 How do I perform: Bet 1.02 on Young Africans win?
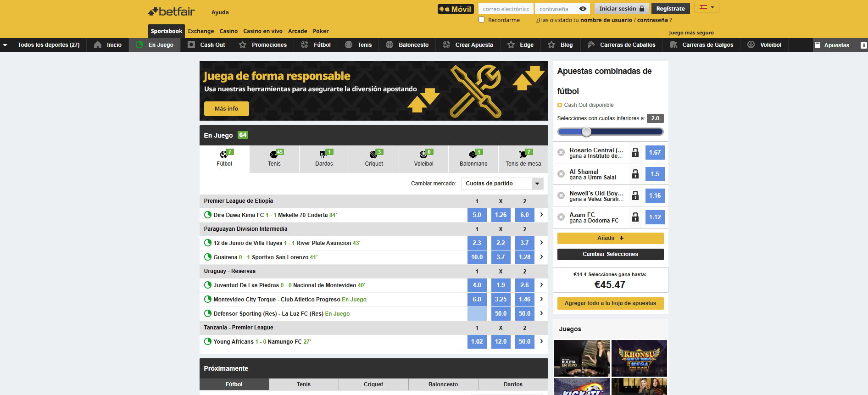[x=477, y=341]
